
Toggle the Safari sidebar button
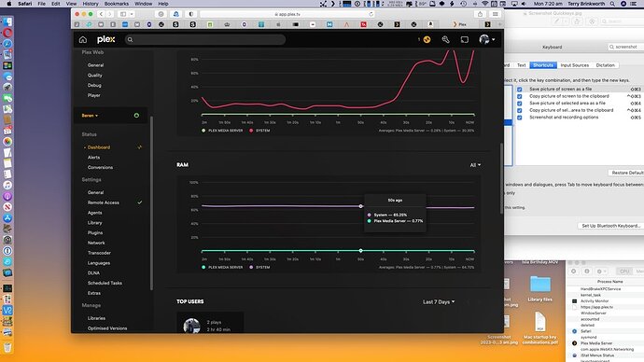point(123,14)
